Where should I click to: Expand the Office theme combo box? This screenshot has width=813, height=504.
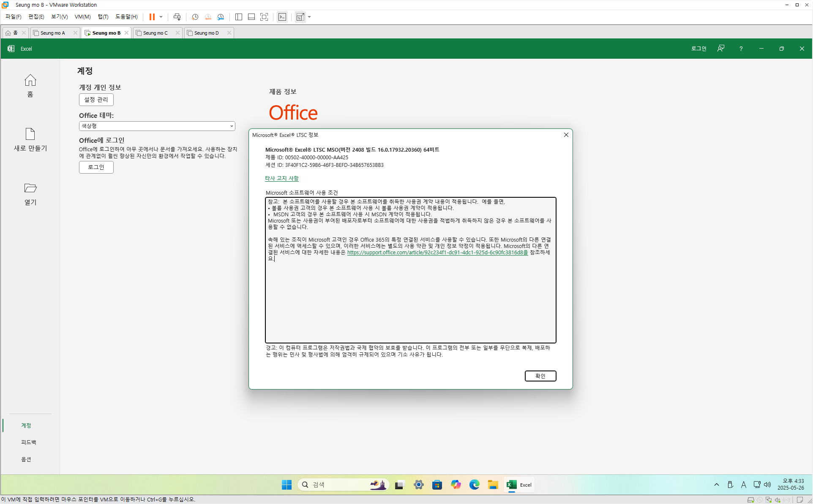tap(157, 126)
